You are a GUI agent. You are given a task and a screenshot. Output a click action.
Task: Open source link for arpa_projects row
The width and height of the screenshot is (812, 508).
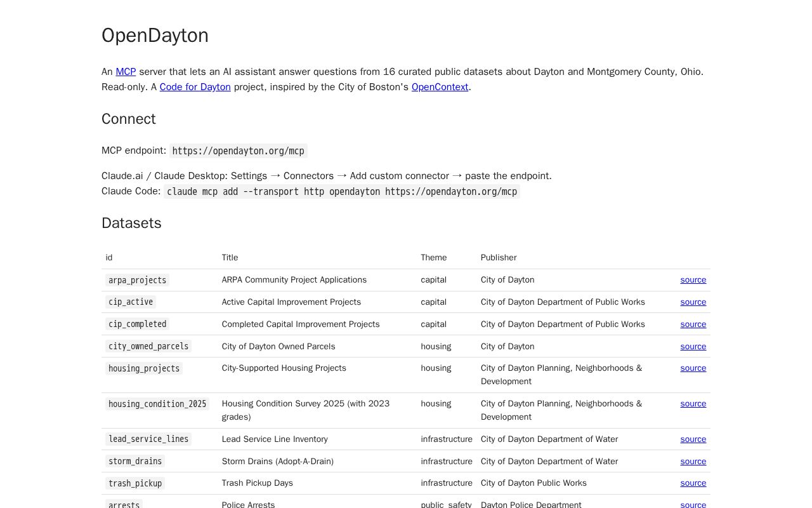coord(693,280)
